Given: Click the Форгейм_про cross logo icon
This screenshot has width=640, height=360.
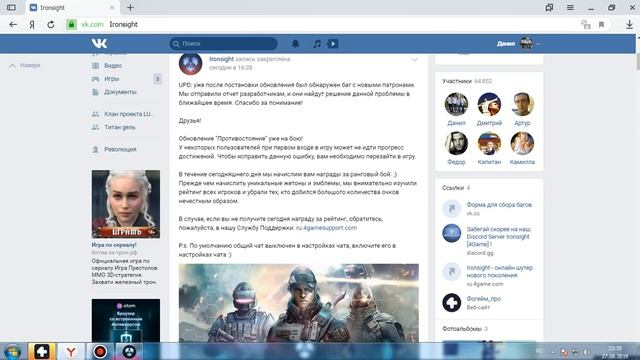Looking at the screenshot, I should pos(451,302).
